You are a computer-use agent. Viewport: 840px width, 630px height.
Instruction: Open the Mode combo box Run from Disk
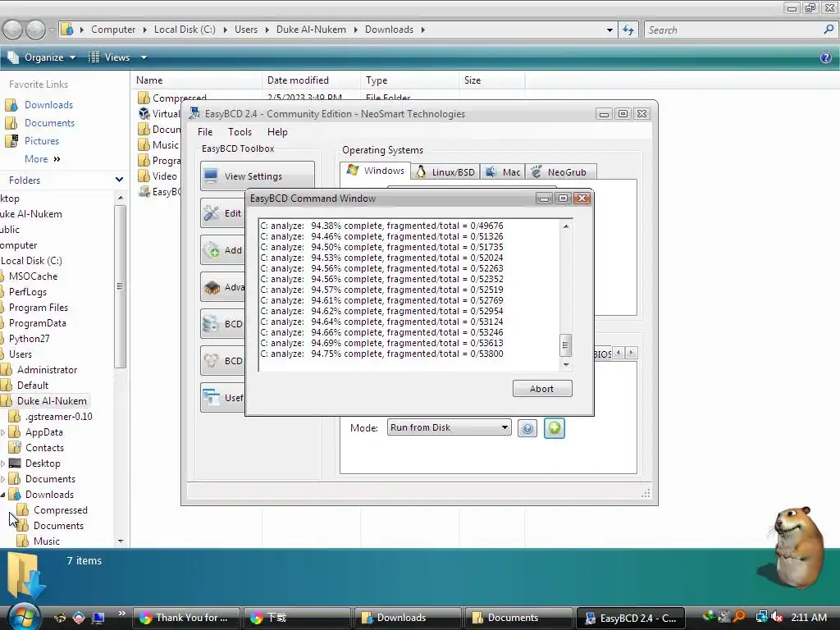[x=449, y=427]
